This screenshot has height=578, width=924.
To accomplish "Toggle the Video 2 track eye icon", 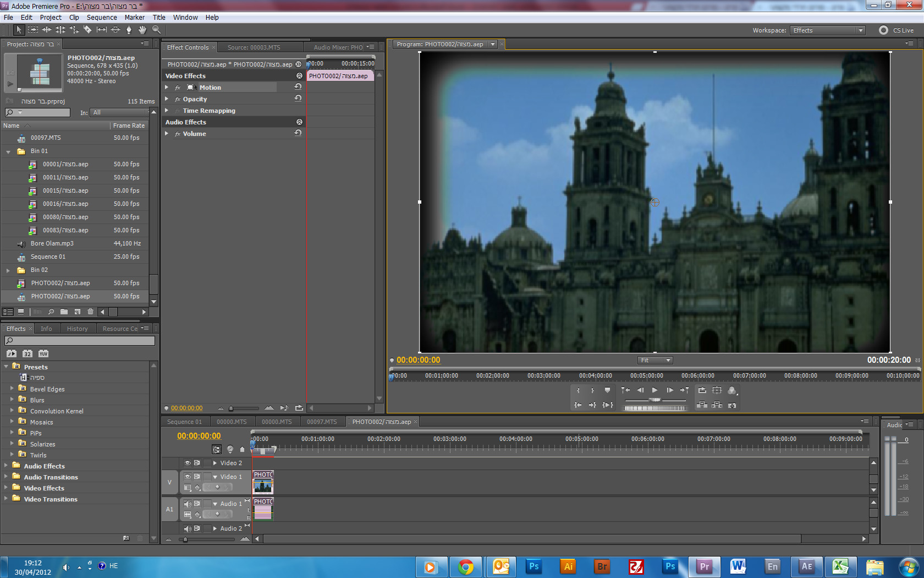I will (x=188, y=463).
